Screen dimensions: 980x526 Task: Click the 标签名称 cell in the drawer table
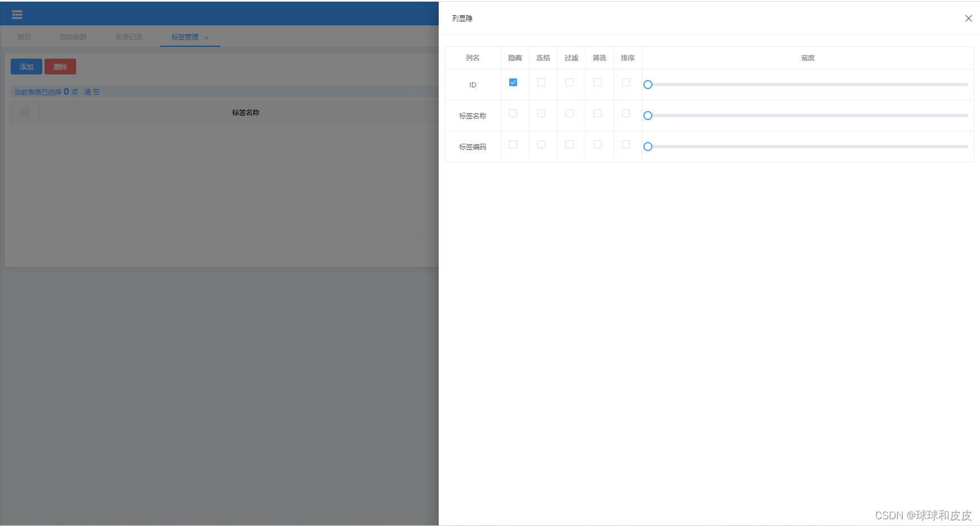pyautogui.click(x=473, y=116)
